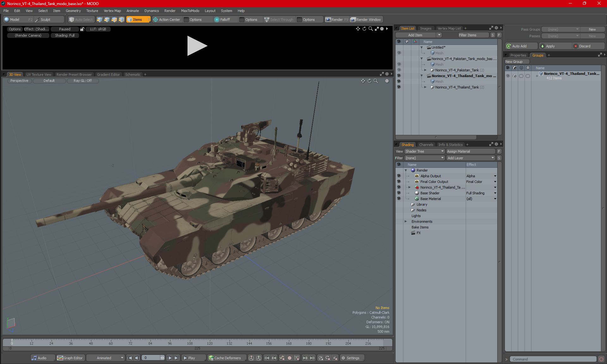Open 3D viewport gear settings
The width and height of the screenshot is (607, 364).
[387, 81]
